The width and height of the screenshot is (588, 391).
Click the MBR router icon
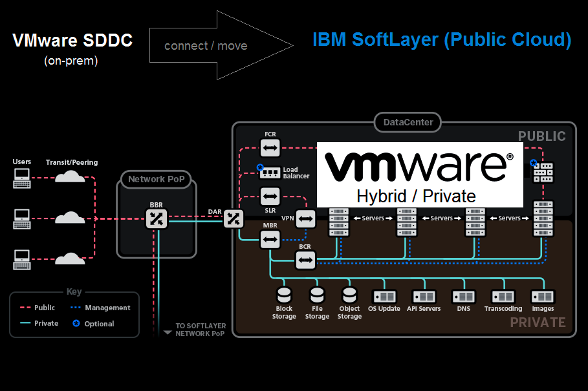[270, 240]
